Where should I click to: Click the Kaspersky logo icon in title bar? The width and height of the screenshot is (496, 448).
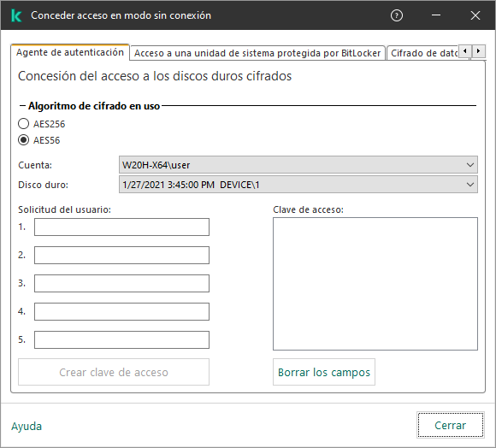tap(16, 15)
